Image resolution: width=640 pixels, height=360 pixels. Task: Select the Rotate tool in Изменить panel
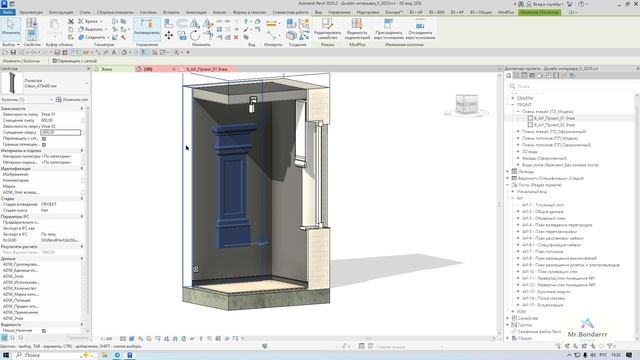point(195,36)
